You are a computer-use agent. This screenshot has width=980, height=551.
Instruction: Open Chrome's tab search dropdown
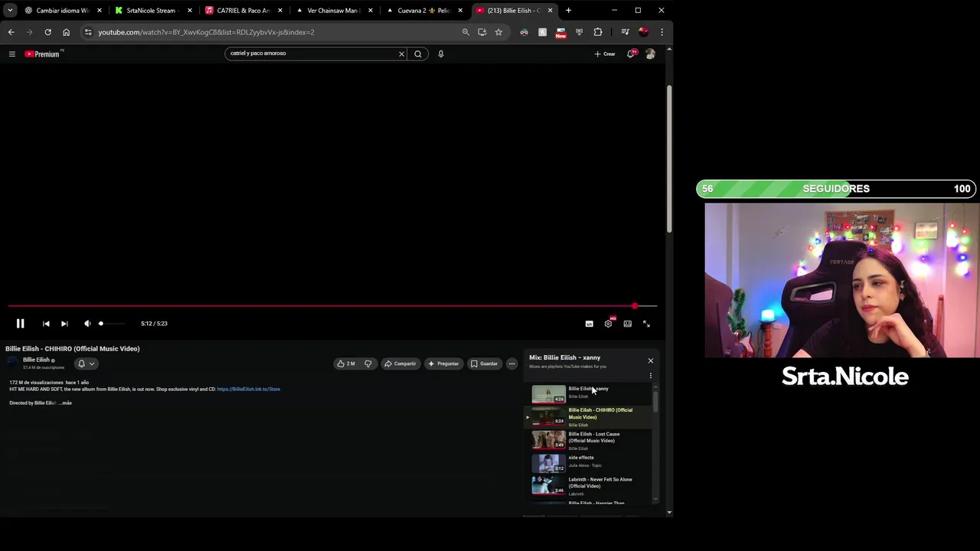point(10,11)
